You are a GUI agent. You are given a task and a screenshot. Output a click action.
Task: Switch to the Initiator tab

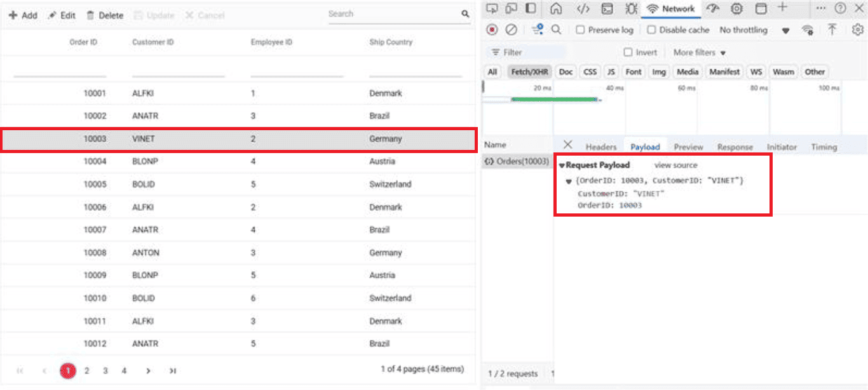(782, 147)
